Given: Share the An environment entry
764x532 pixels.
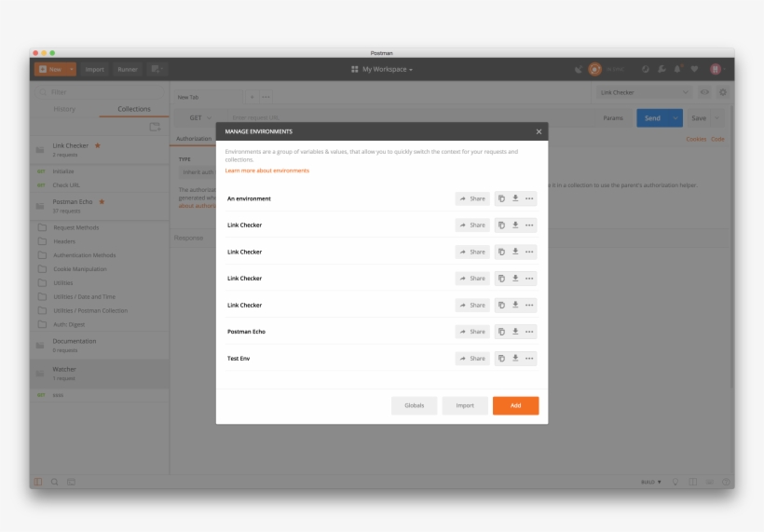Looking at the screenshot, I should click(472, 198).
